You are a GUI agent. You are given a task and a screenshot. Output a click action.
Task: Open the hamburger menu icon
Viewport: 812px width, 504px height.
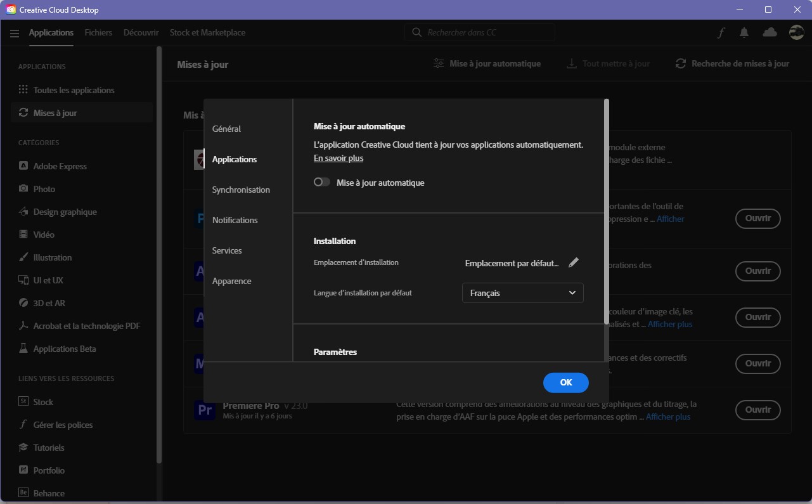click(15, 33)
